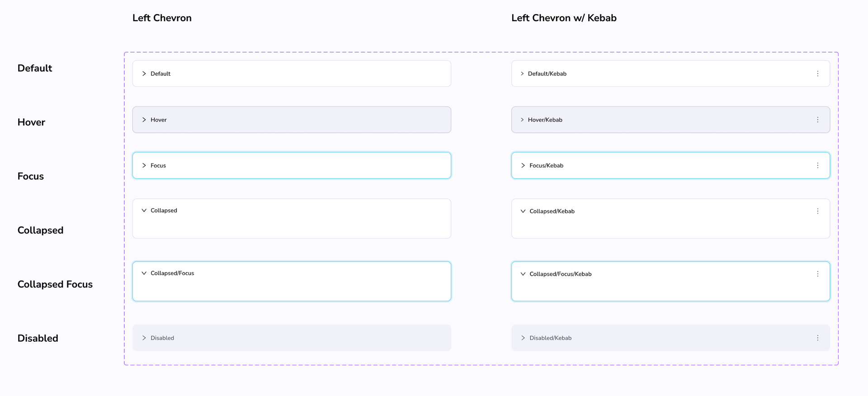Expand the Hover accordion chevron
The image size is (868, 396).
click(x=144, y=120)
